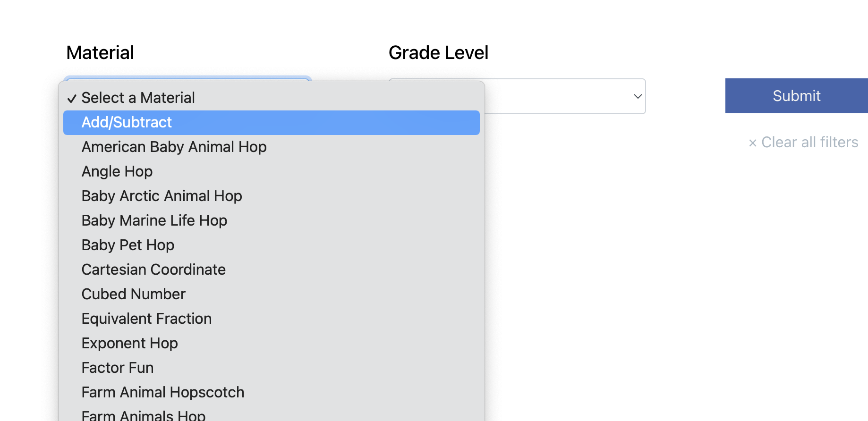Select Baby Pet Hop material

pyautogui.click(x=272, y=245)
